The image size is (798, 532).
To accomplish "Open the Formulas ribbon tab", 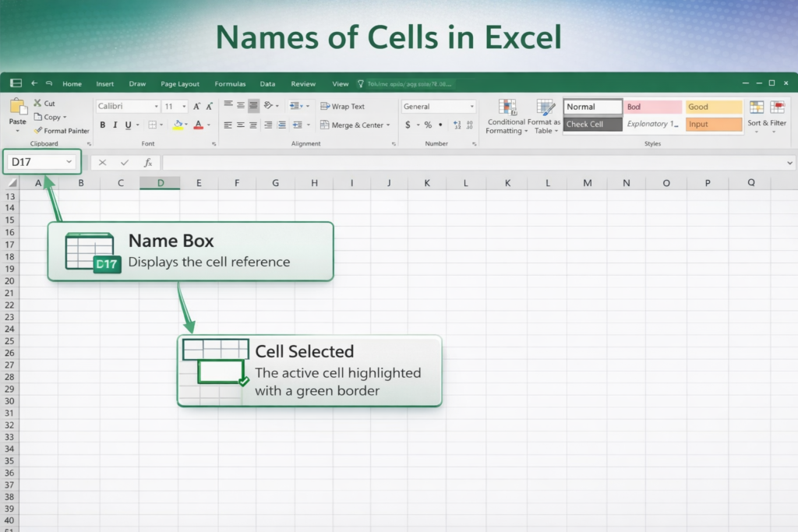I will (x=230, y=84).
